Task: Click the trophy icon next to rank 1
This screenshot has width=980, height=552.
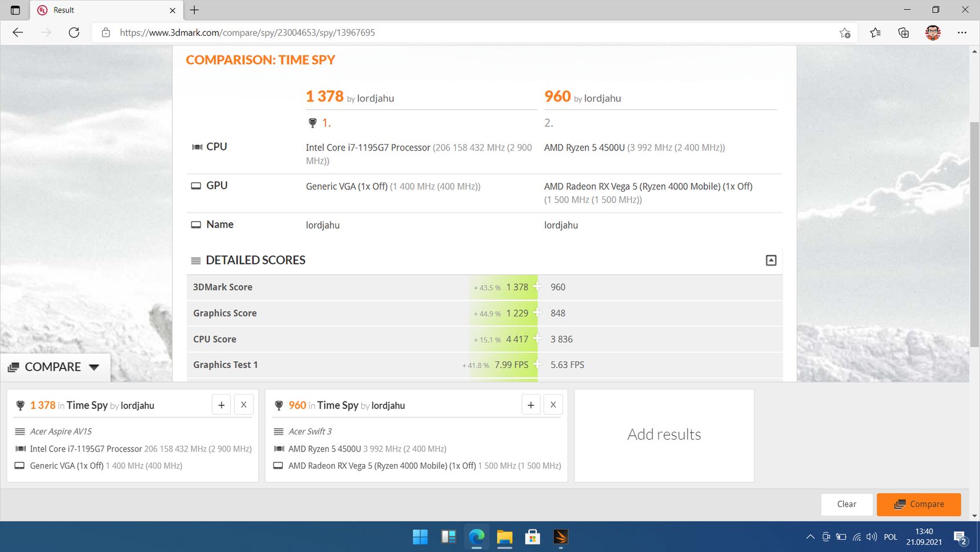Action: tap(312, 123)
